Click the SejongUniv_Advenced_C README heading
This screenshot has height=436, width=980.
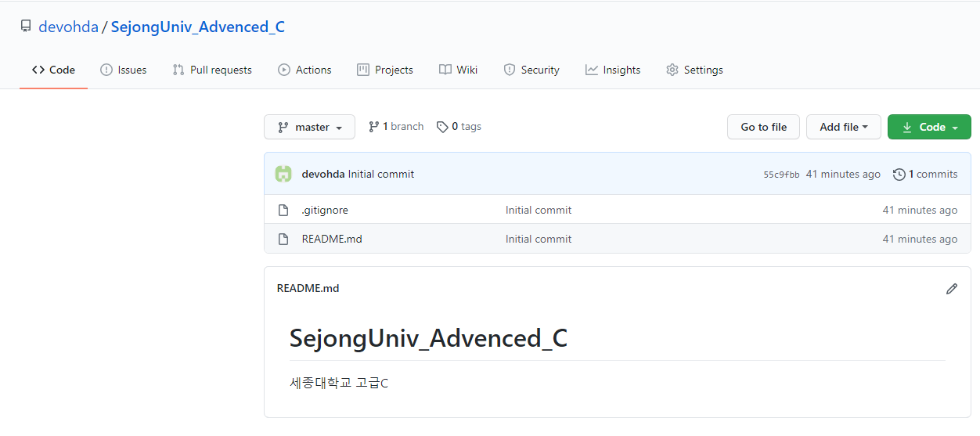tap(428, 338)
